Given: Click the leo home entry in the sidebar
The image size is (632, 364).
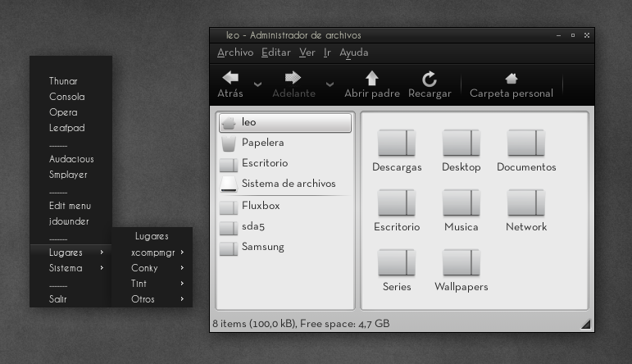Looking at the screenshot, I should [285, 122].
